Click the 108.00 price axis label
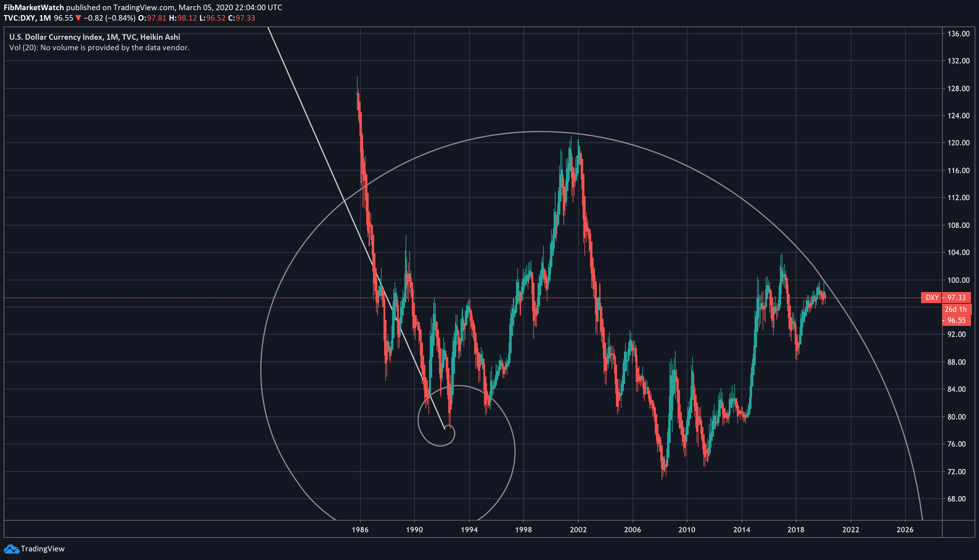 pyautogui.click(x=958, y=225)
